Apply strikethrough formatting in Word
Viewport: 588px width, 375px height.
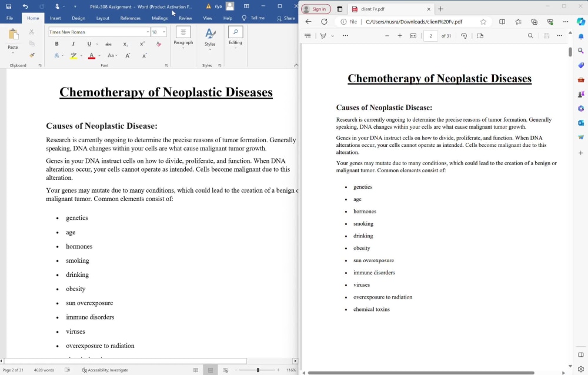(108, 44)
